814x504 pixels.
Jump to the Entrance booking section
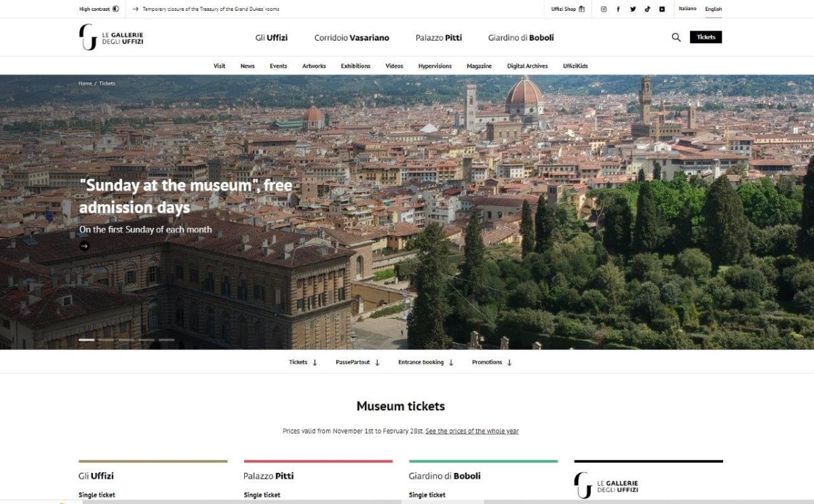point(425,362)
